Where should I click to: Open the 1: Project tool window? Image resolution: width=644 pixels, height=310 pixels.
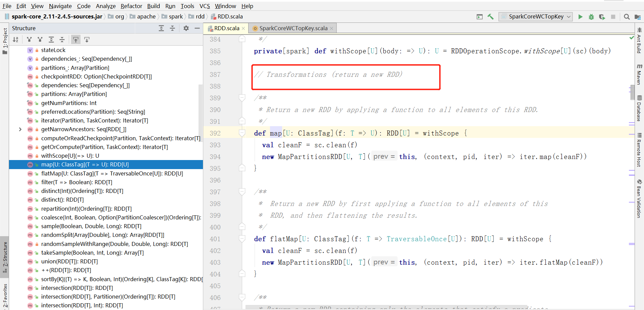[x=5, y=41]
